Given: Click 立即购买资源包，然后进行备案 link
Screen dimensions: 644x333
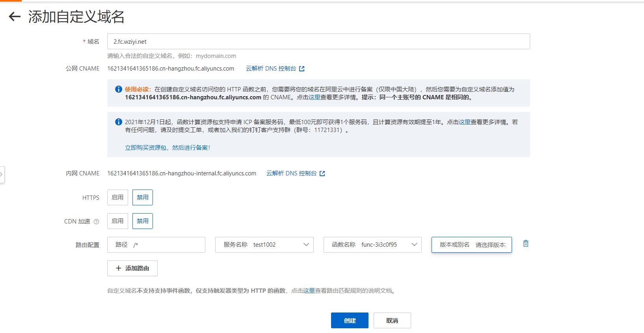Looking at the screenshot, I should pyautogui.click(x=168, y=148).
